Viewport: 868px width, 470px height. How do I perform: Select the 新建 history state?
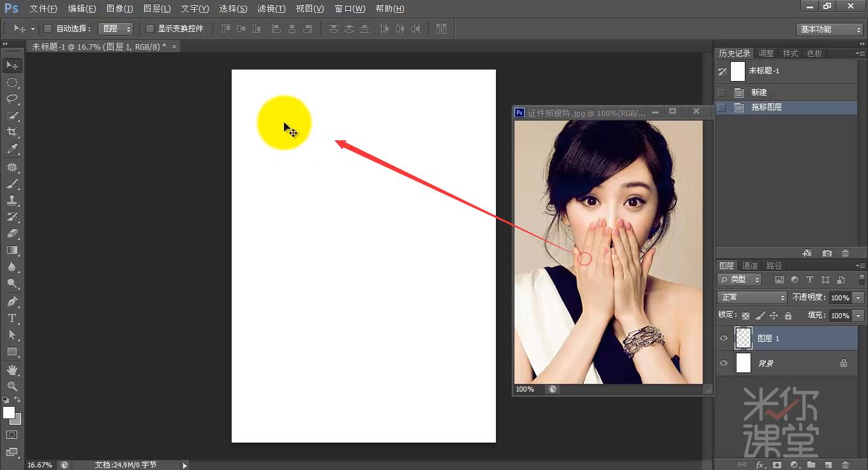click(759, 92)
